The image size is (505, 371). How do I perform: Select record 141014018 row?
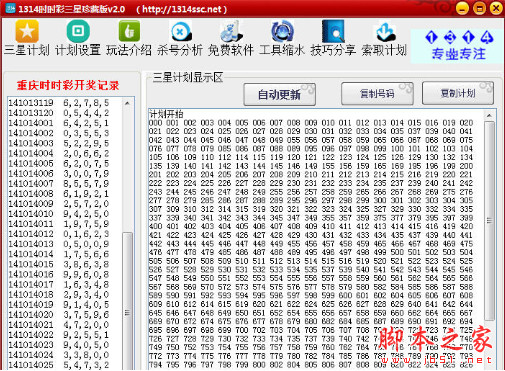point(59,294)
